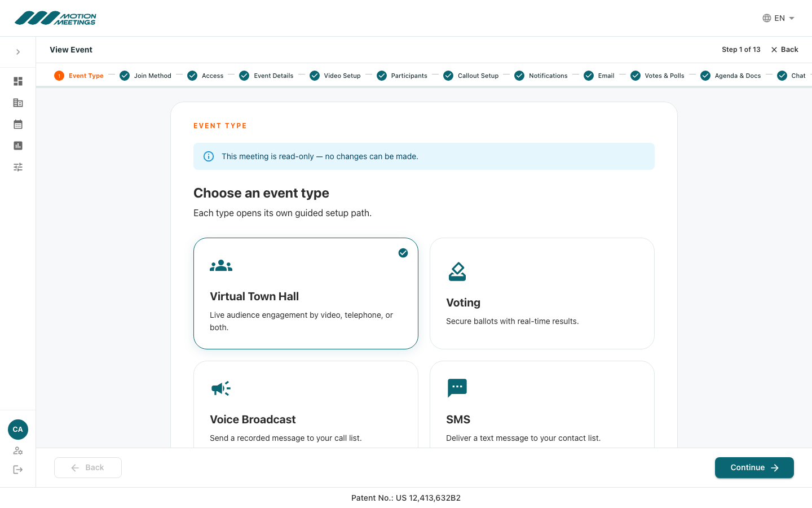Go to the Votes & Polls step
Image resolution: width=812 pixels, height=508 pixels.
pos(657,76)
